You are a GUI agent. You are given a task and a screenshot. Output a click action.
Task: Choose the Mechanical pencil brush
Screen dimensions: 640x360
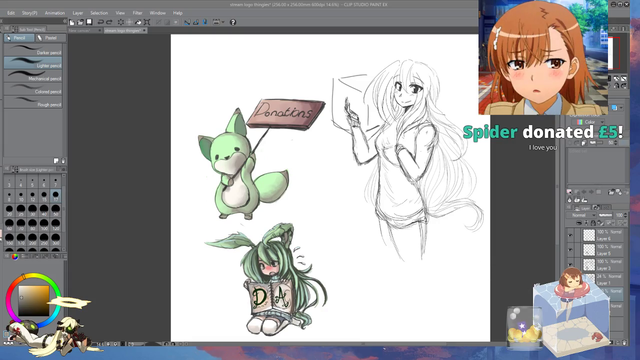pyautogui.click(x=33, y=76)
